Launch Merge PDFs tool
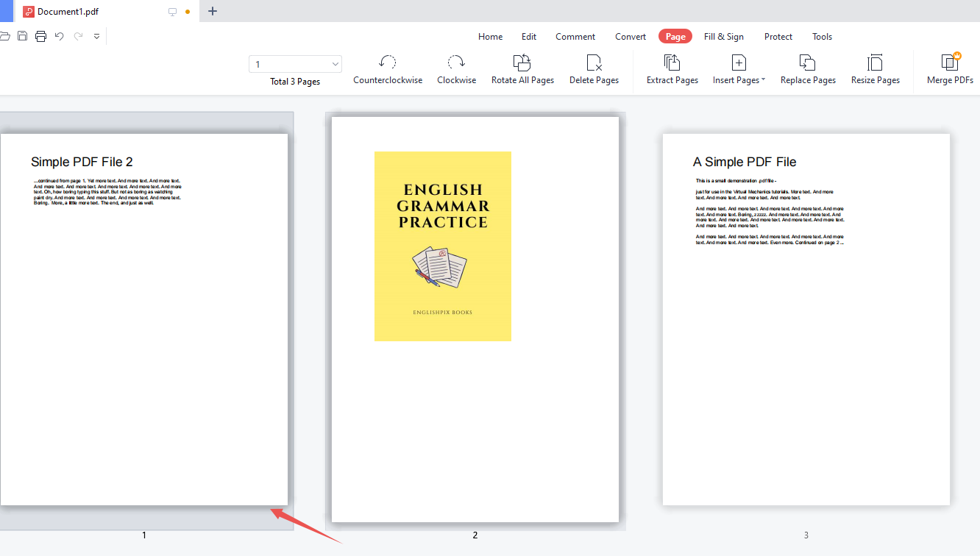Viewport: 980px width, 556px height. 950,63
